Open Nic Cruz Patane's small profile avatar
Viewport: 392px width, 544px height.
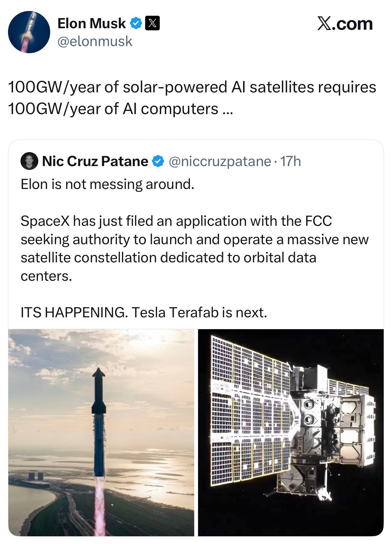click(x=29, y=161)
